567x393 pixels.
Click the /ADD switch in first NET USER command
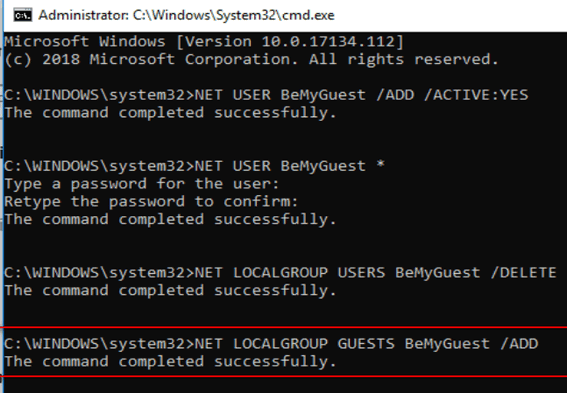point(395,95)
